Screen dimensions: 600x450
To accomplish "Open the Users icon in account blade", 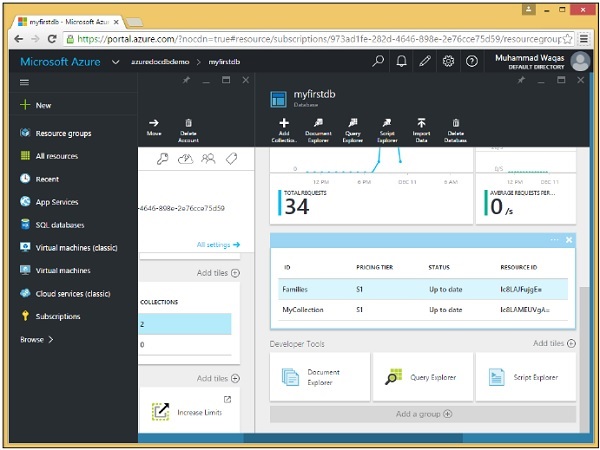I will pos(208,158).
